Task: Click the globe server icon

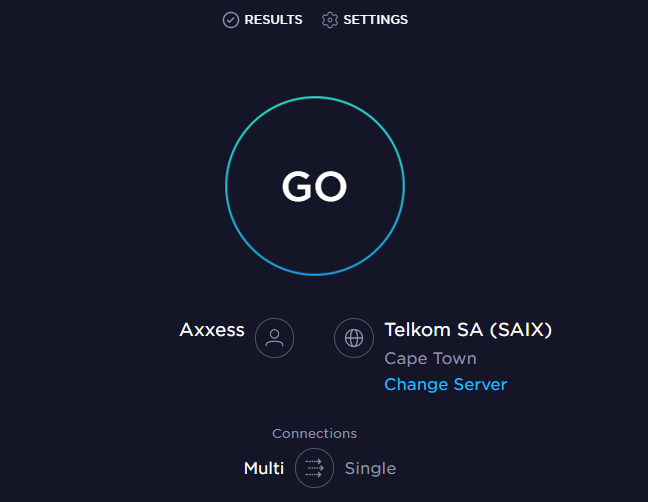Action: tap(354, 338)
